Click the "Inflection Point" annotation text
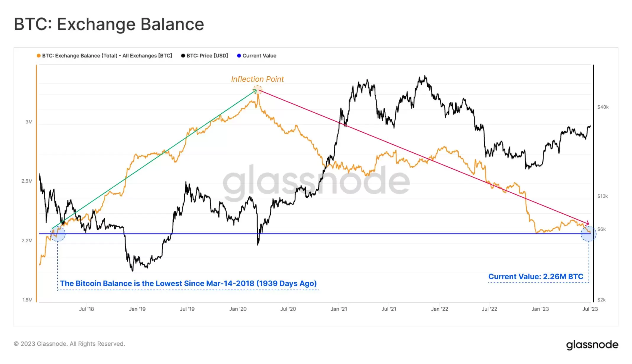This screenshot has height=364, width=632. pyautogui.click(x=257, y=79)
